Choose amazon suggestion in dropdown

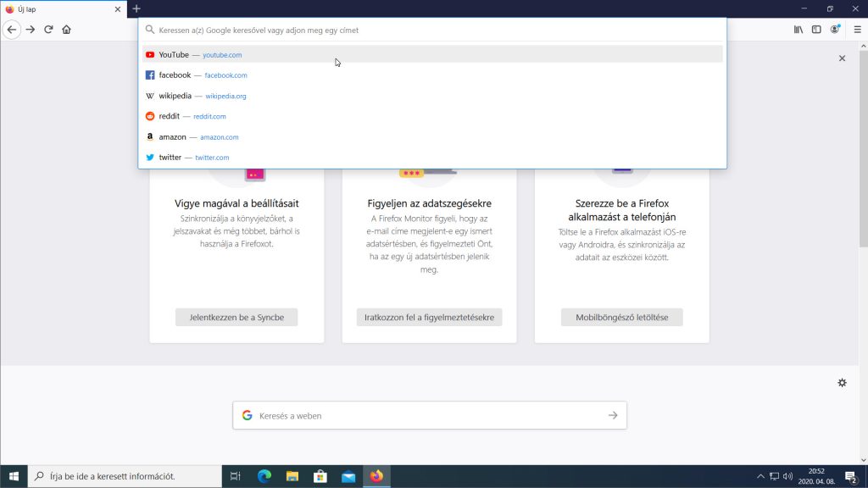(x=431, y=136)
